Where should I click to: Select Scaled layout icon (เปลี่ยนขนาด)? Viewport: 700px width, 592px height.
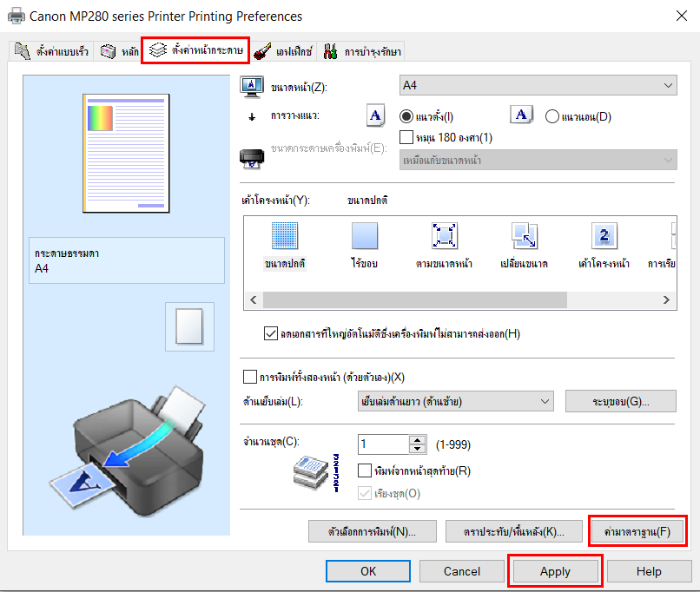coord(524,235)
